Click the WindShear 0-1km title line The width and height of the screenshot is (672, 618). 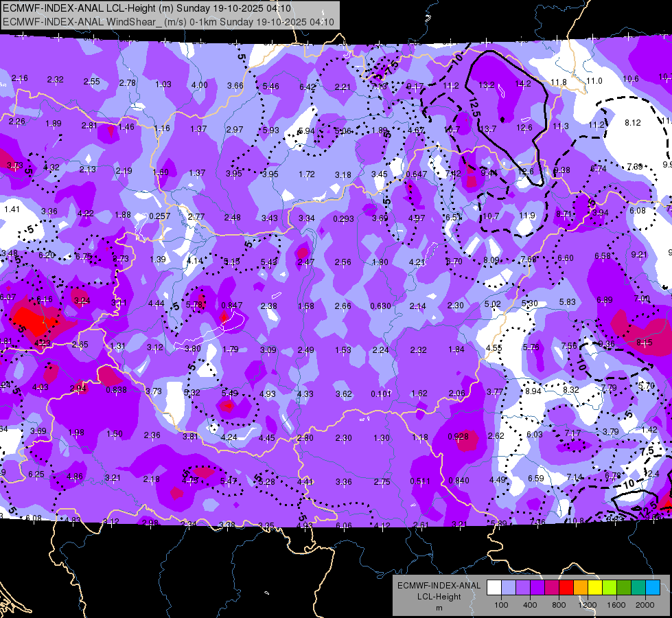168,22
